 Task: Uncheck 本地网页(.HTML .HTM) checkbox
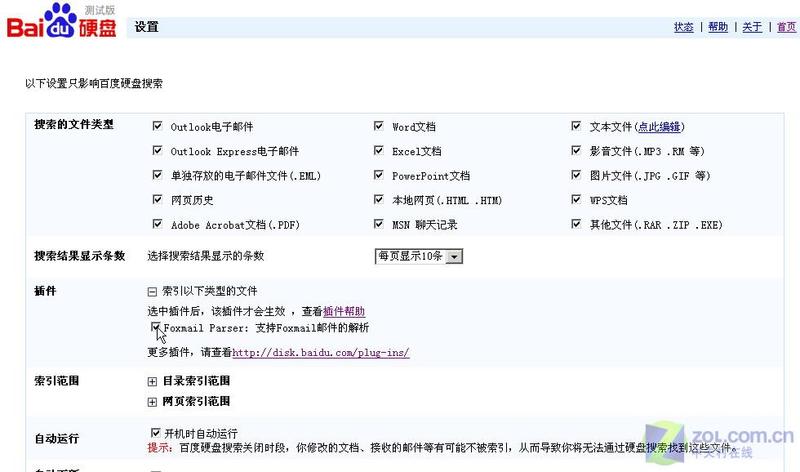(x=379, y=199)
